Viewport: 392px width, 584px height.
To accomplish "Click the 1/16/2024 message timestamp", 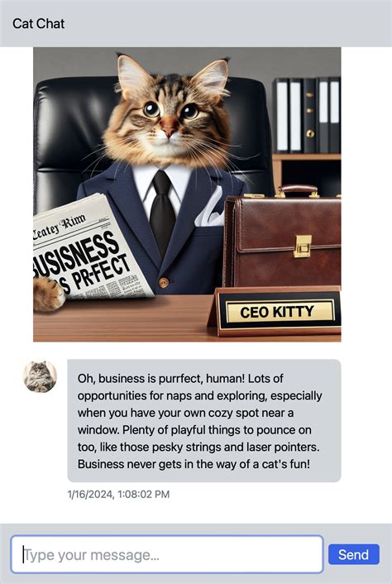I will (118, 494).
